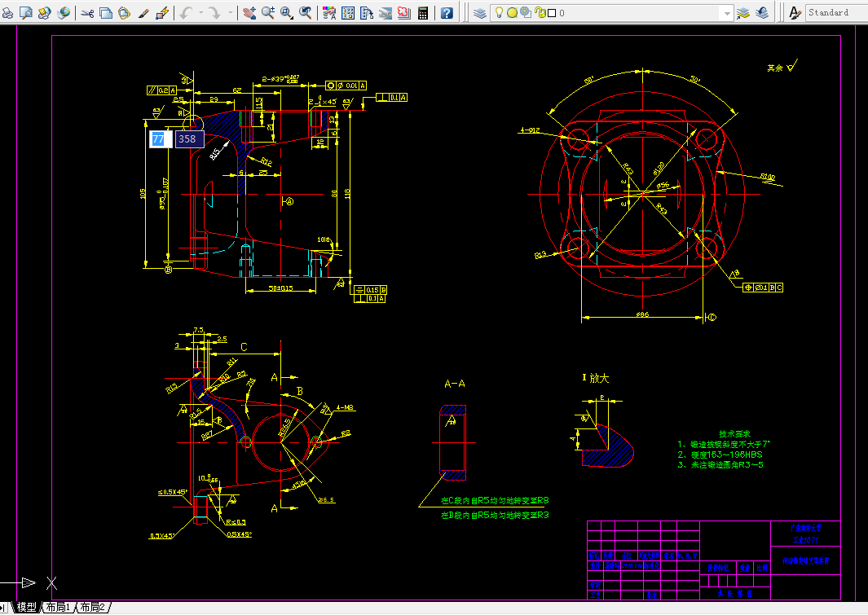Image resolution: width=868 pixels, height=615 pixels.
Task: Select the 在C段内自R5均匀地转变至R8 note
Action: pyautogui.click(x=495, y=500)
